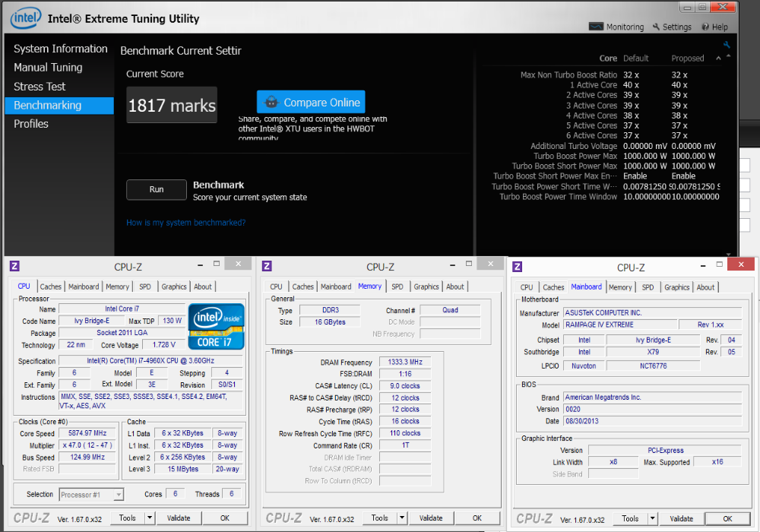
Task: Open Monitoring panel in XTU header
Action: (x=616, y=27)
